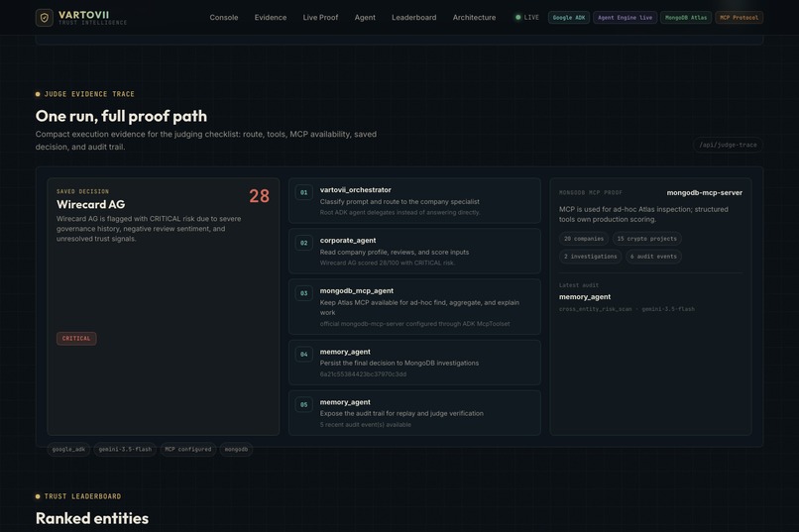Jump to Leaderboard in the top navigation
Viewport: 799px width, 532px height.
point(413,17)
